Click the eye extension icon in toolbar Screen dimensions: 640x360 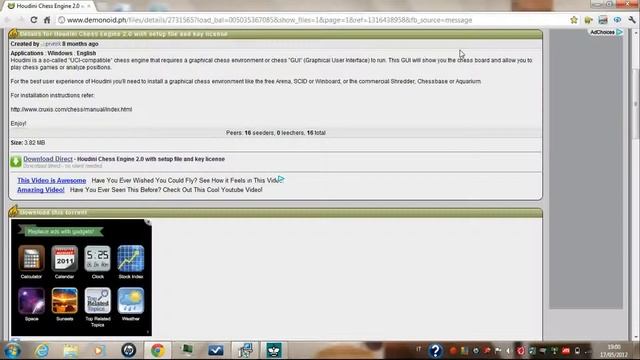(x=617, y=20)
